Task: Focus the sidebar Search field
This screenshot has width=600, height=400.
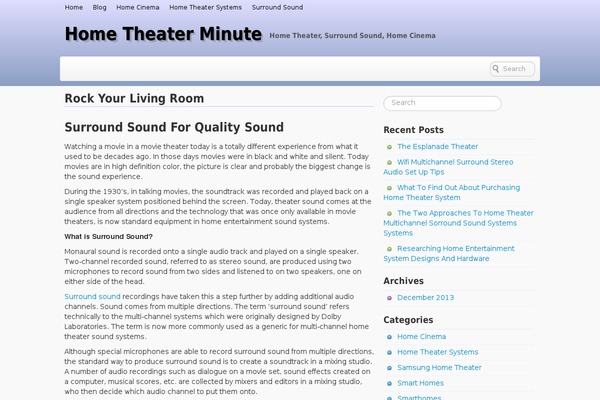Action: [x=442, y=103]
